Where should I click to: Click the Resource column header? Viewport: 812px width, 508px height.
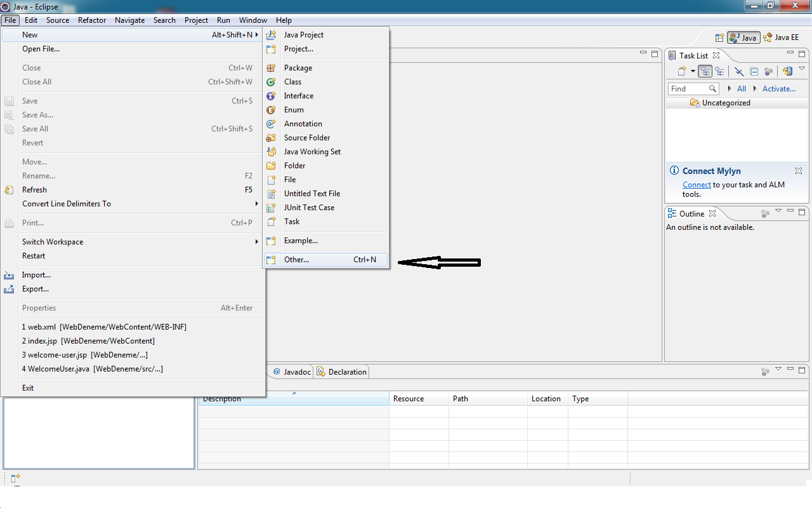(419, 399)
